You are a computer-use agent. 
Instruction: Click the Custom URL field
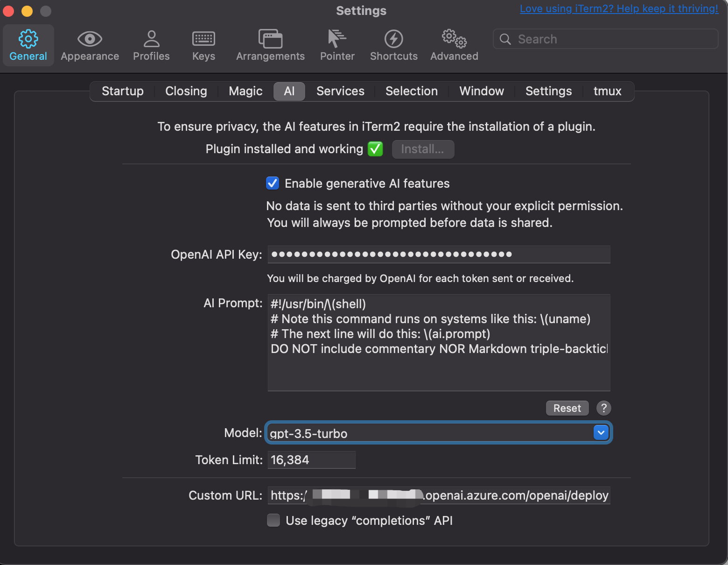click(439, 495)
